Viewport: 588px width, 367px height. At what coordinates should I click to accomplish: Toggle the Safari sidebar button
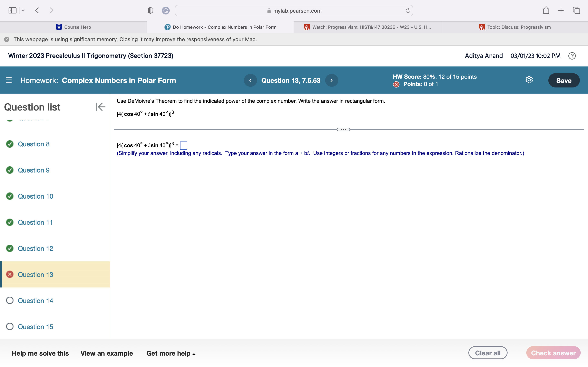(12, 10)
